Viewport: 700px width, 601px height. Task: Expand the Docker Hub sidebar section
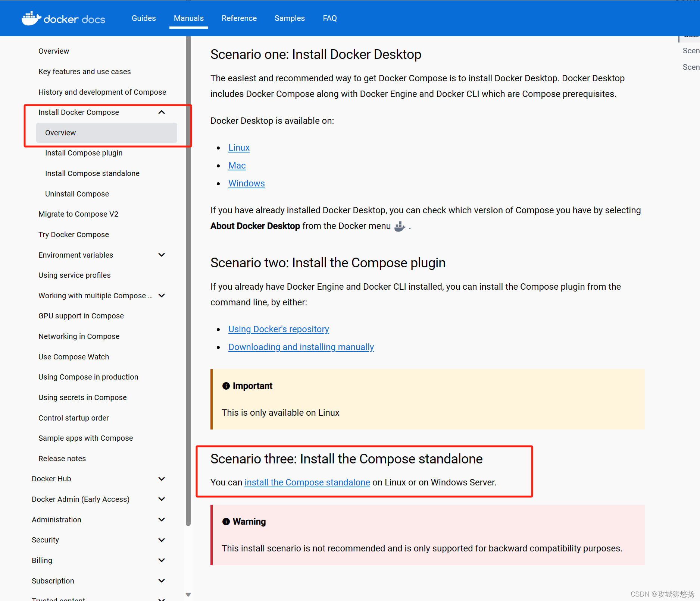tap(162, 478)
